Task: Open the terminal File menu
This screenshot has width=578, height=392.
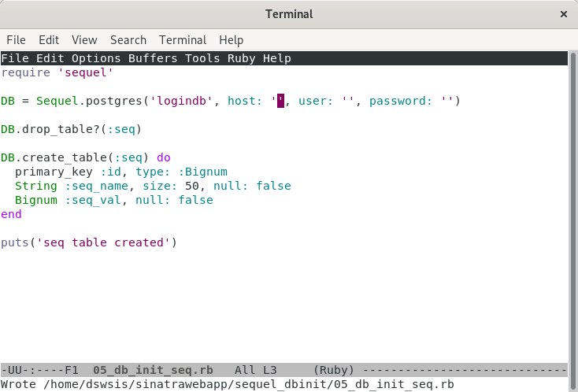Action: 16,40
